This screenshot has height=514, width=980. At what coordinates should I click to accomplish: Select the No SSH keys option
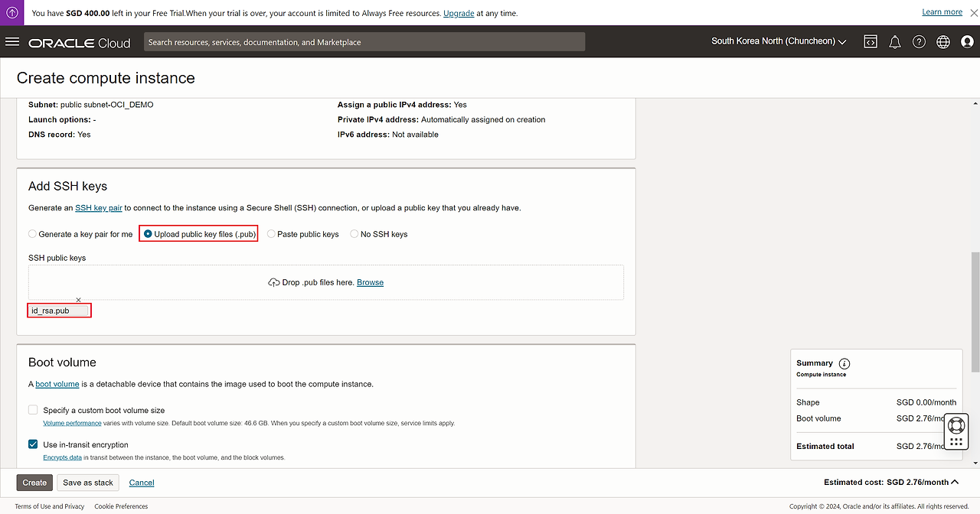point(354,234)
